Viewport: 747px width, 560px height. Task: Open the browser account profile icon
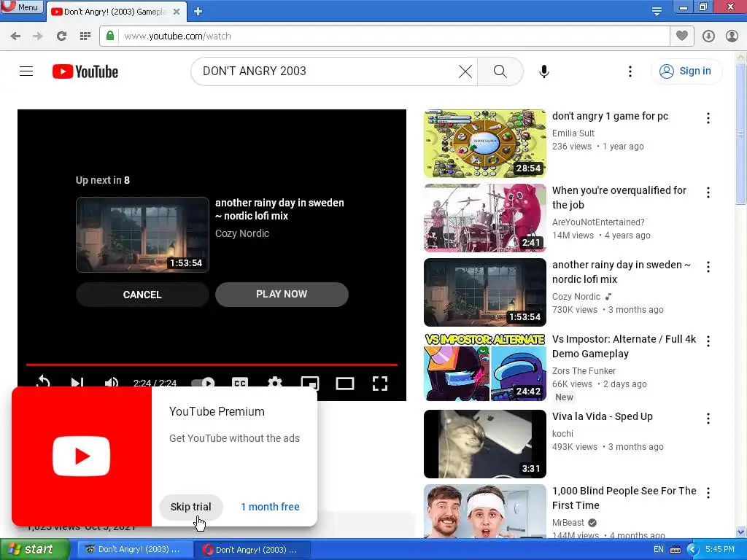point(732,36)
